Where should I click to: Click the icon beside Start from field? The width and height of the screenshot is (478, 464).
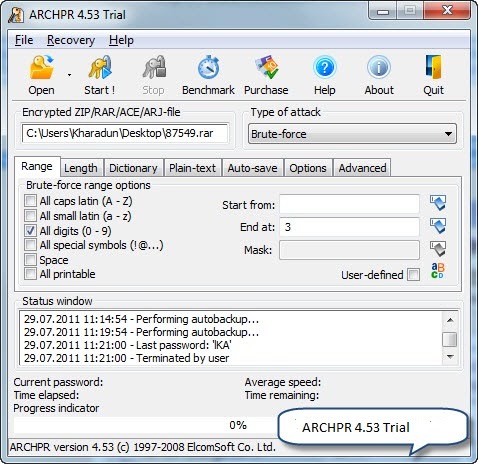coord(438,203)
